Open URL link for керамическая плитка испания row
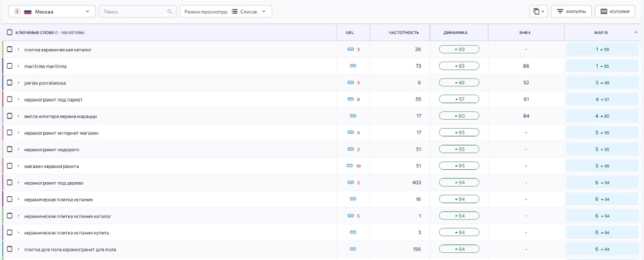 tap(352, 200)
